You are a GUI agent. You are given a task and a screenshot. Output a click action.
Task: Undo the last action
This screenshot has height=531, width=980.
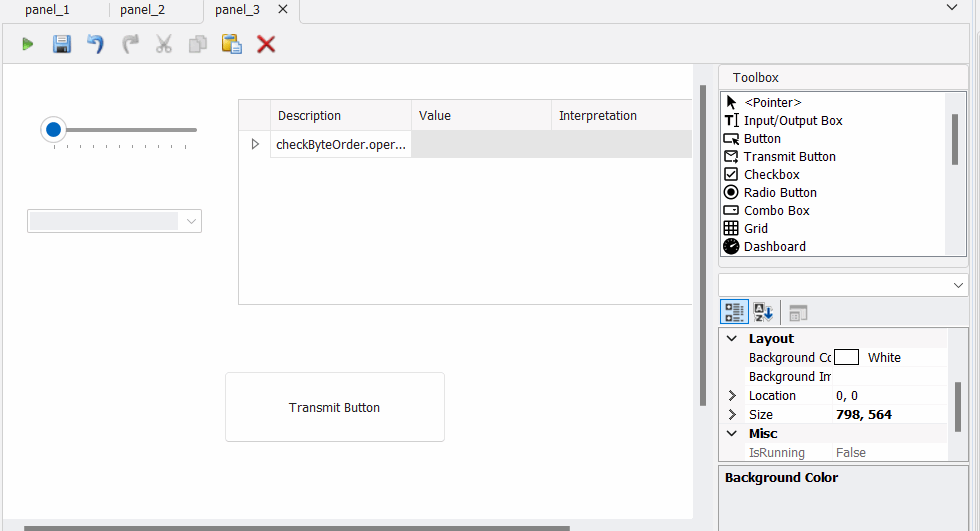coord(95,44)
